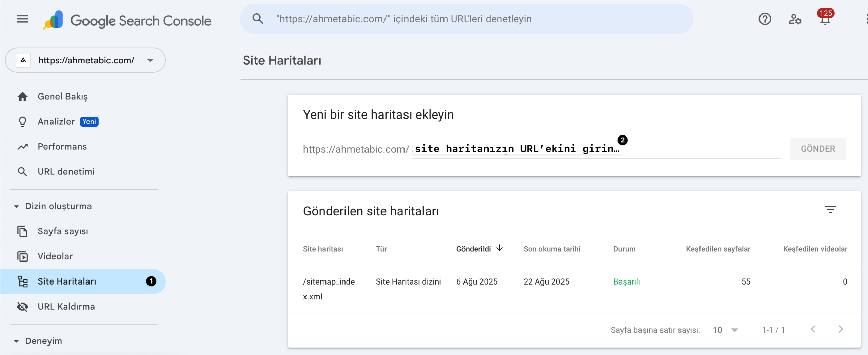Image resolution: width=868 pixels, height=355 pixels.
Task: Click the URL denetimi magnifier icon
Action: click(22, 172)
